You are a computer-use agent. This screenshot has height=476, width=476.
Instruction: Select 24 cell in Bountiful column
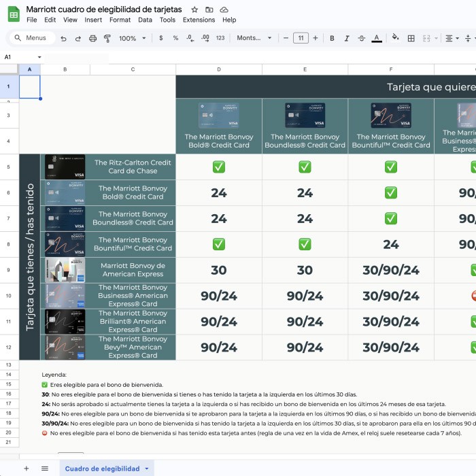pyautogui.click(x=391, y=244)
